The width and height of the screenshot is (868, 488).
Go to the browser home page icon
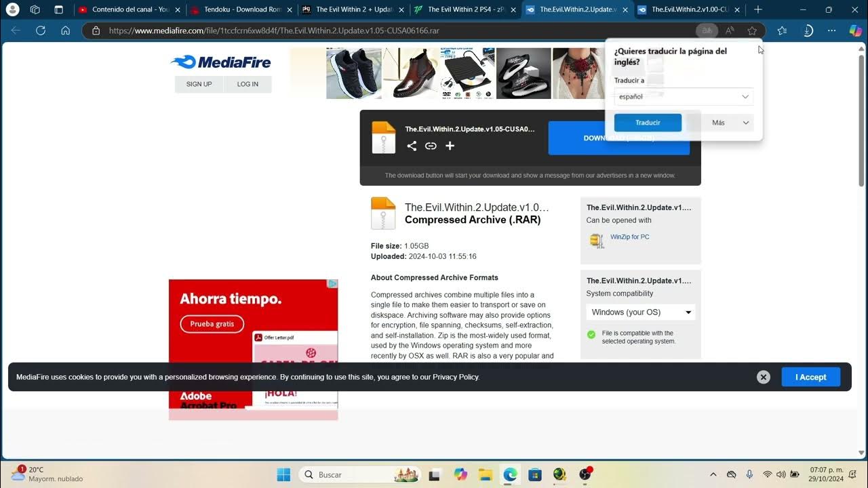(65, 30)
